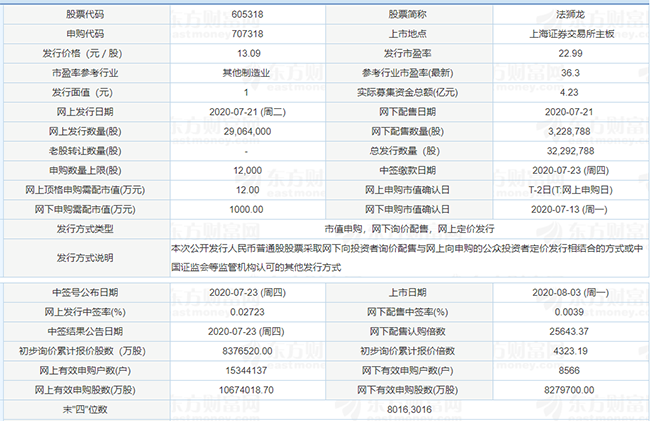The height and width of the screenshot is (421, 650).
Task: Select required market value 12.00
Action: (247, 190)
